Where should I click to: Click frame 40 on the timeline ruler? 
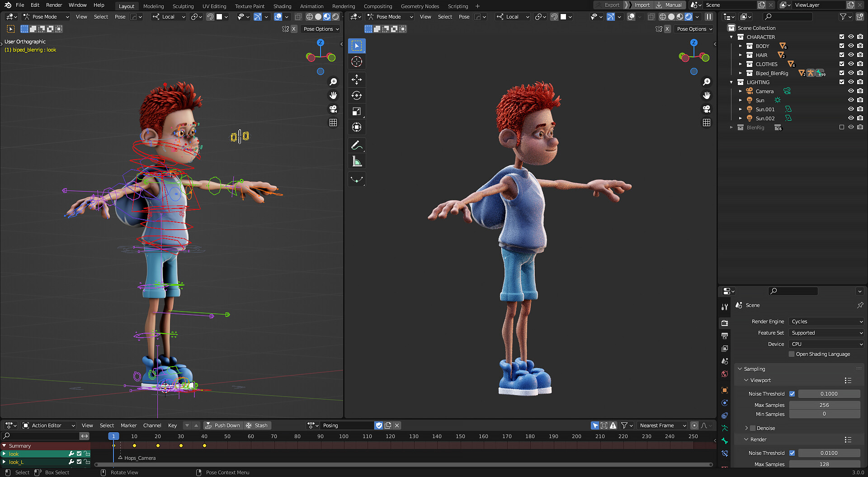tap(204, 436)
